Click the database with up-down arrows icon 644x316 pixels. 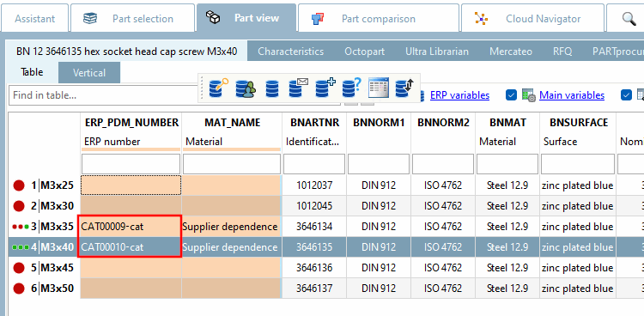pyautogui.click(x=404, y=88)
